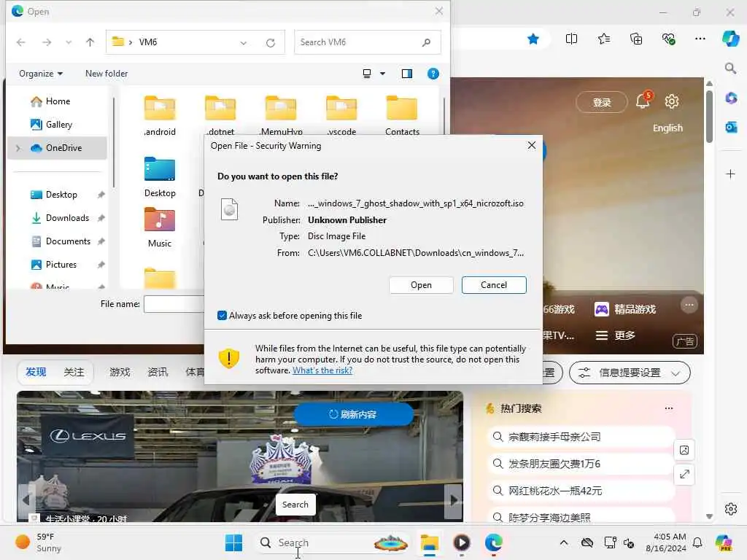
Task: Select the 资讯 tab
Action: point(158,372)
